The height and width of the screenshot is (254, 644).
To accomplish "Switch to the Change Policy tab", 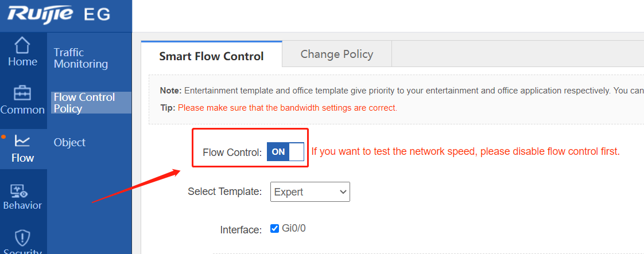I will (x=337, y=54).
